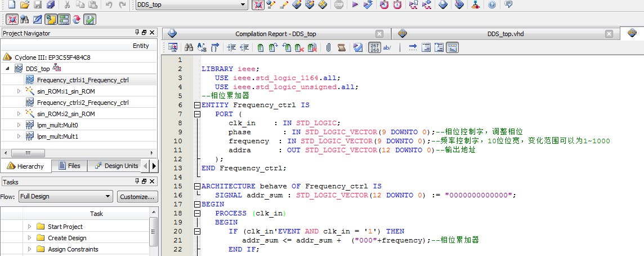Screen dimensions: 644x256
Task: Click the Customize... button
Action: (x=137, y=197)
